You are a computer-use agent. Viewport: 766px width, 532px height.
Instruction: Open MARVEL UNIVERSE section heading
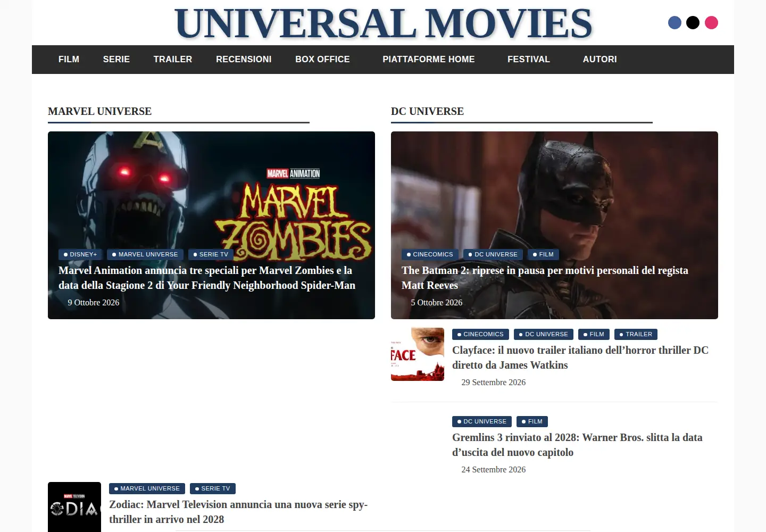coord(99,111)
